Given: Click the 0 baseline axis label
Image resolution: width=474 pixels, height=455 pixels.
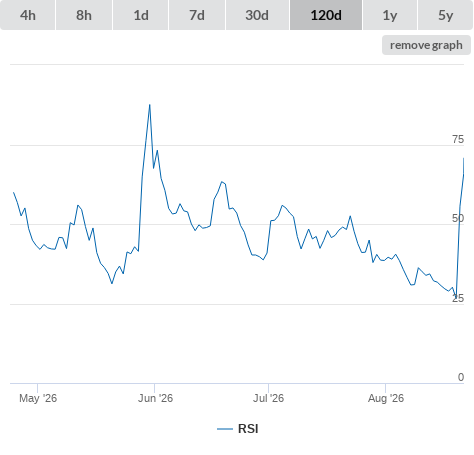Looking at the screenshot, I should point(461,377).
